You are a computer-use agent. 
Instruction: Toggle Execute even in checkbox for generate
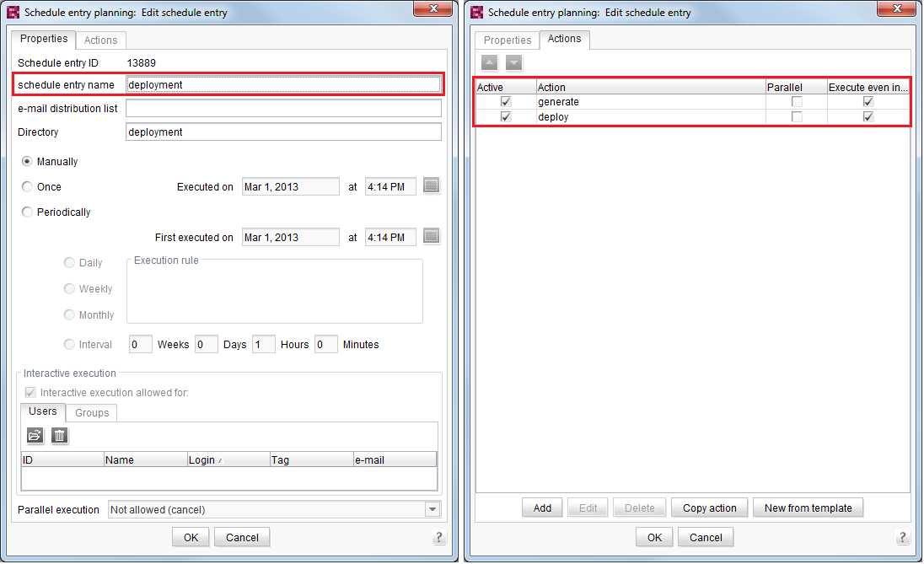[x=868, y=101]
